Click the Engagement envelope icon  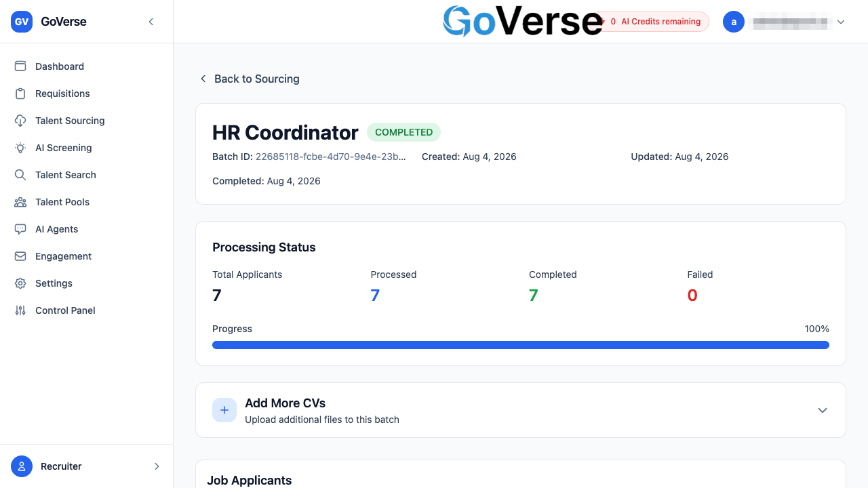click(x=20, y=256)
